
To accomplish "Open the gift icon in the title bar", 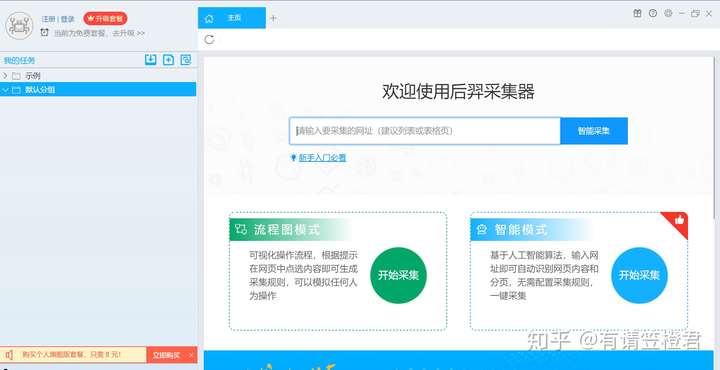I will click(x=637, y=13).
